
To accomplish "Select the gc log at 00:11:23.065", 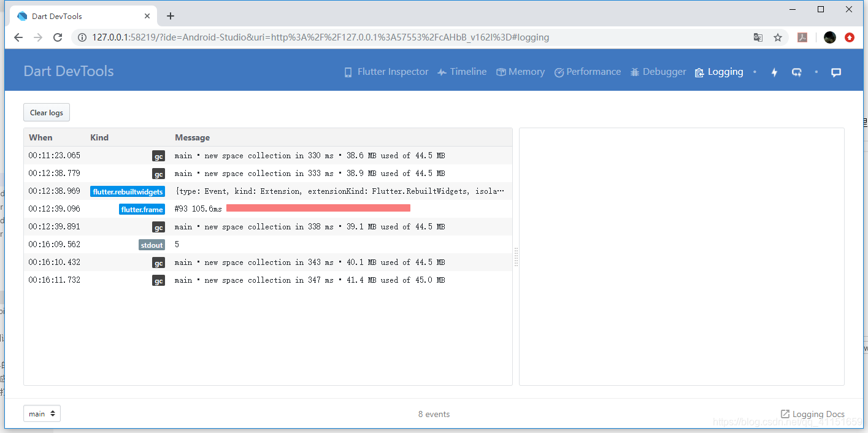I will [268, 156].
